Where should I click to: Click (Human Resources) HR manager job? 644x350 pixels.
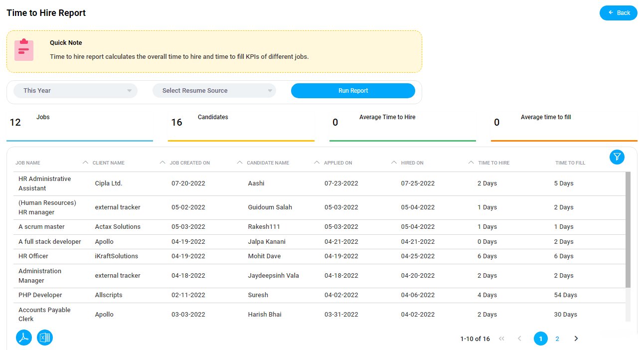click(x=47, y=207)
